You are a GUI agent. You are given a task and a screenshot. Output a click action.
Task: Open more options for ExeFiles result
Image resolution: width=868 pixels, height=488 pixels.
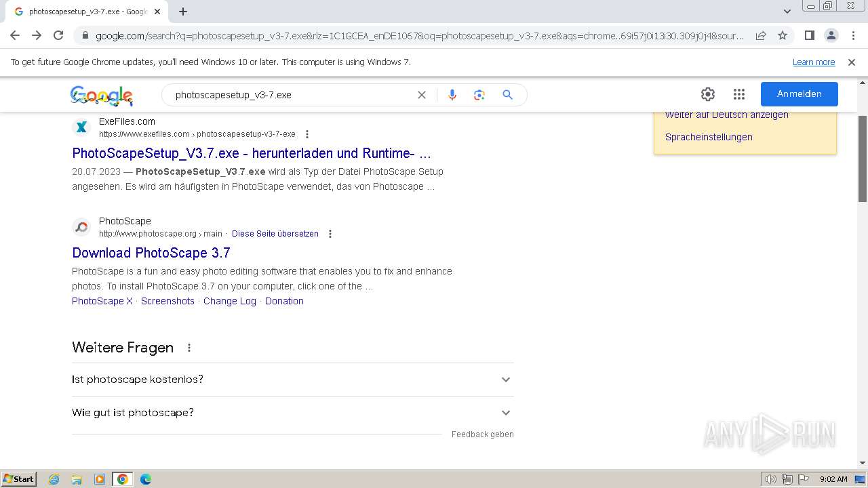point(307,134)
